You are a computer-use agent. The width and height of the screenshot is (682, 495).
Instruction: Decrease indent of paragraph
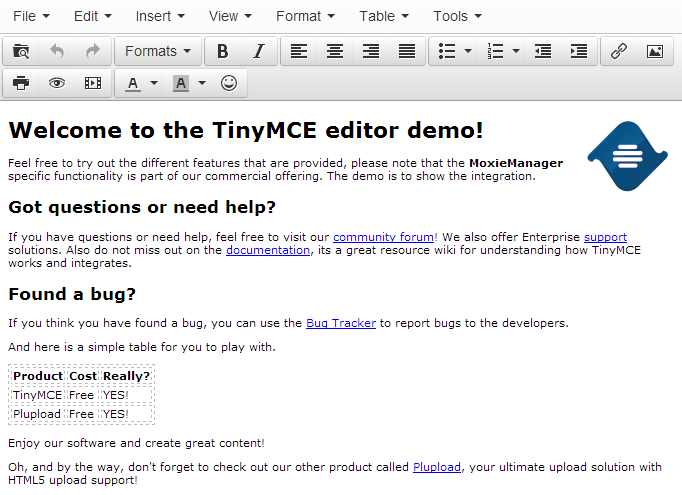[543, 51]
